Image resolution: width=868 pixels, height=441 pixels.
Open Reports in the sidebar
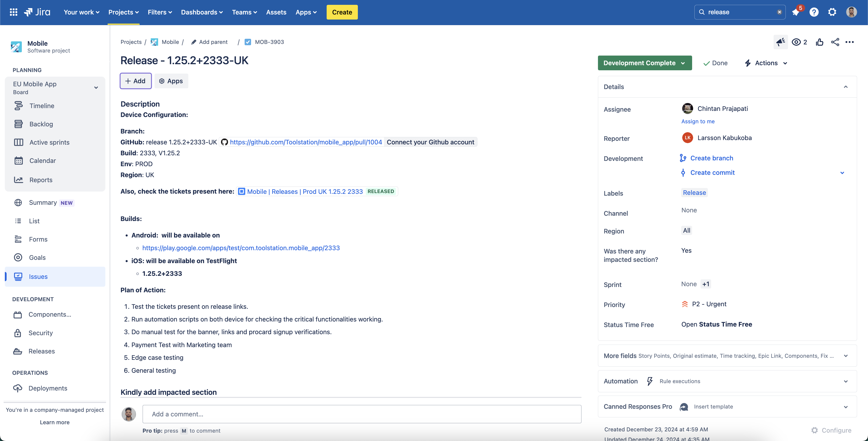41,180
